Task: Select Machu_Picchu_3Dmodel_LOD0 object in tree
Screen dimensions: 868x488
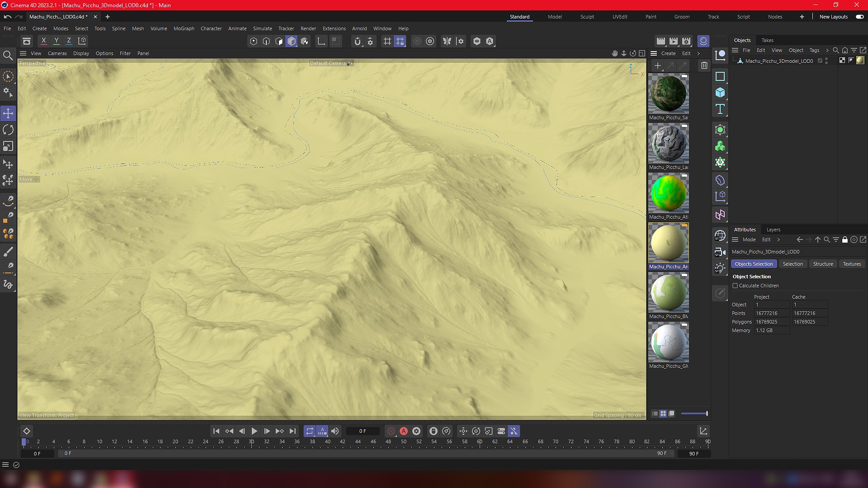Action: pyautogui.click(x=778, y=61)
